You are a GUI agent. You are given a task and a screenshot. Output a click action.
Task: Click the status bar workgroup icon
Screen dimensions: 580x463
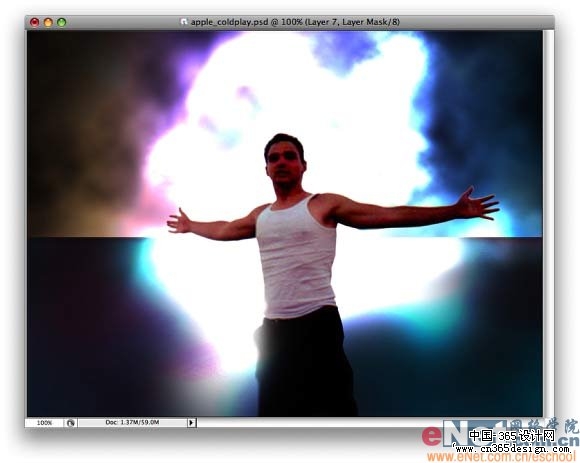click(71, 422)
